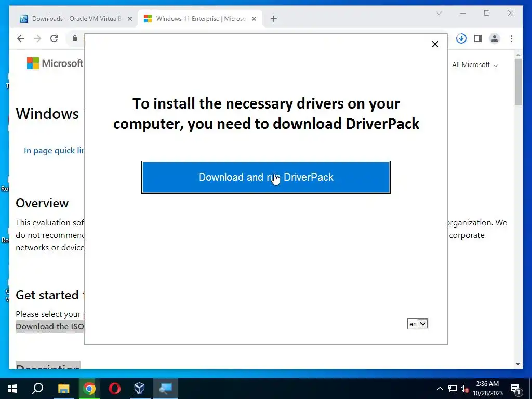Close the Windows 11 Enterprise tab
Viewport: 532px width, 399px height.
254,19
